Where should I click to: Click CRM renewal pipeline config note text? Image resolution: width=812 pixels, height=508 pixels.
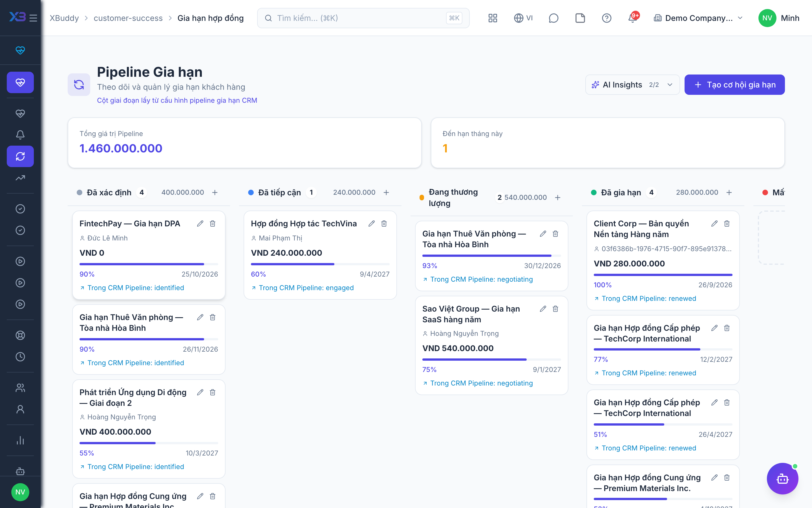coord(177,100)
